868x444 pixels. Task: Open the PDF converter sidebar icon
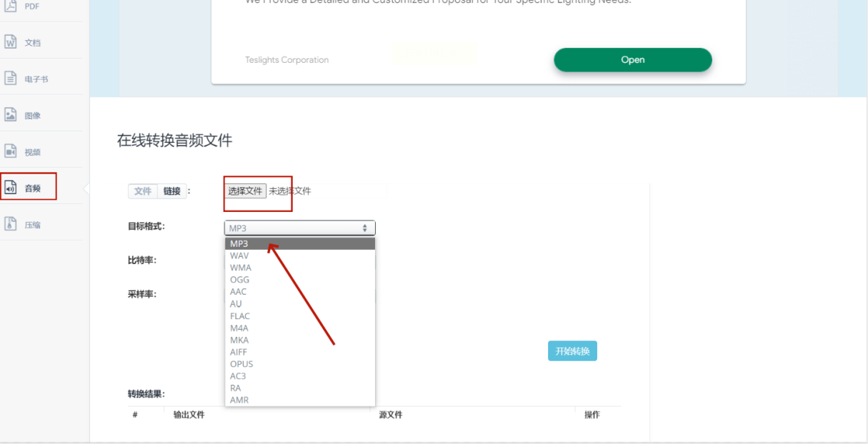11,6
